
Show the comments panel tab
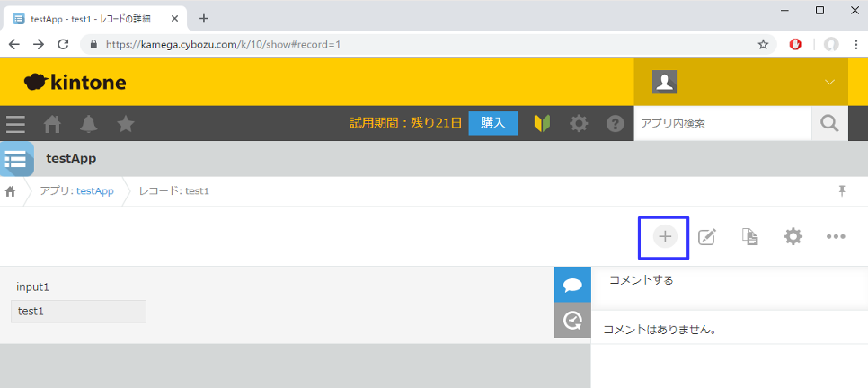(572, 285)
